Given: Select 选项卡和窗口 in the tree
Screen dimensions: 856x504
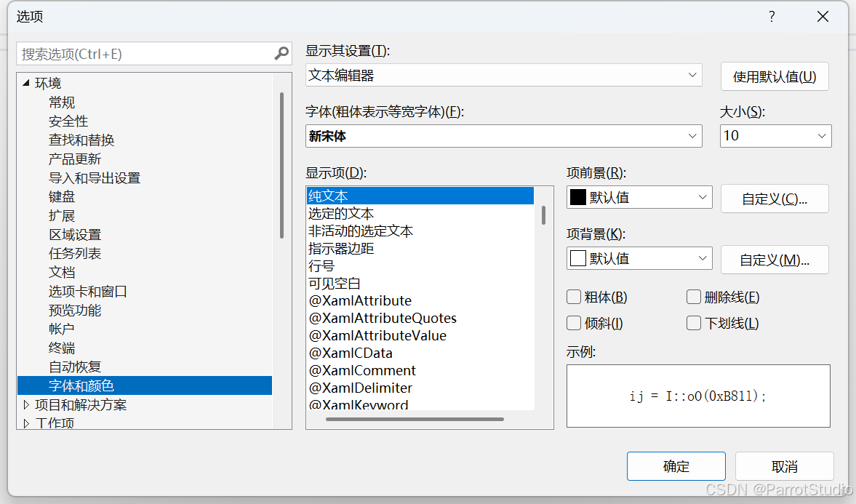Looking at the screenshot, I should pyautogui.click(x=88, y=292).
